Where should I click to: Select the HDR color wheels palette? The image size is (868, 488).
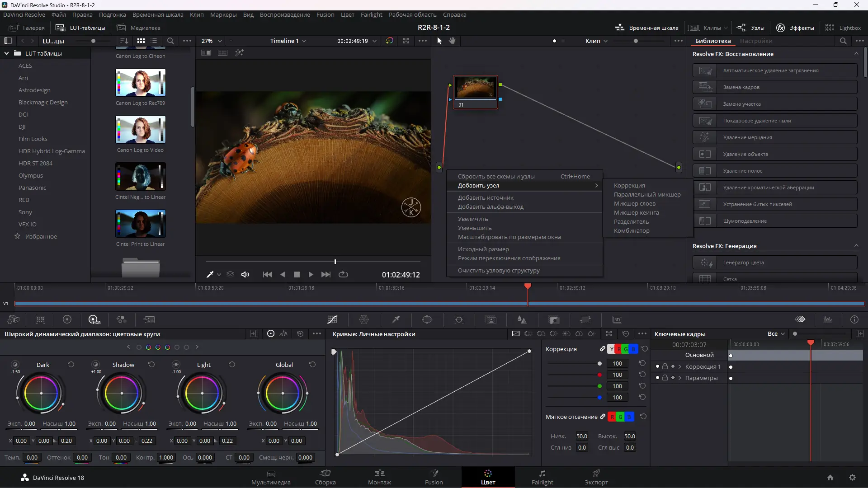(x=94, y=319)
